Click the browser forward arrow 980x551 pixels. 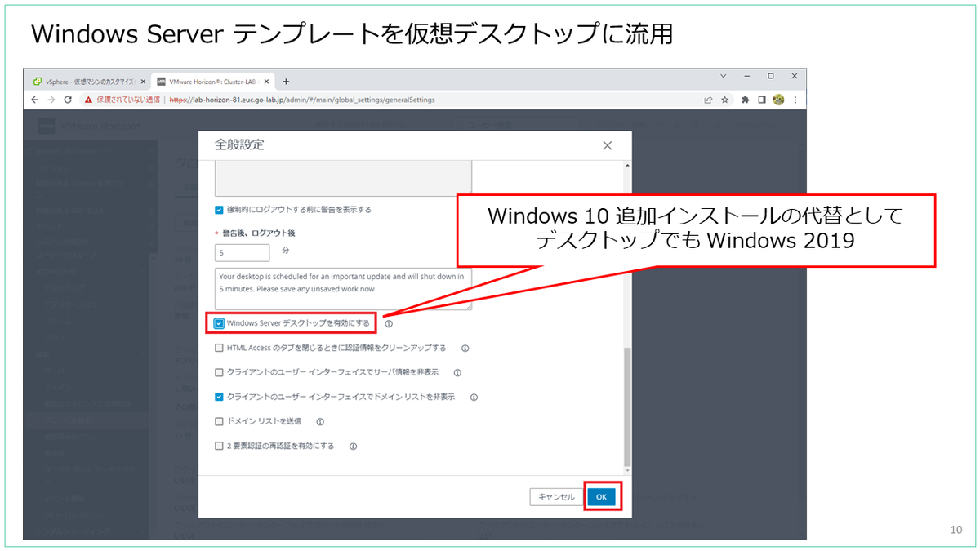point(51,100)
